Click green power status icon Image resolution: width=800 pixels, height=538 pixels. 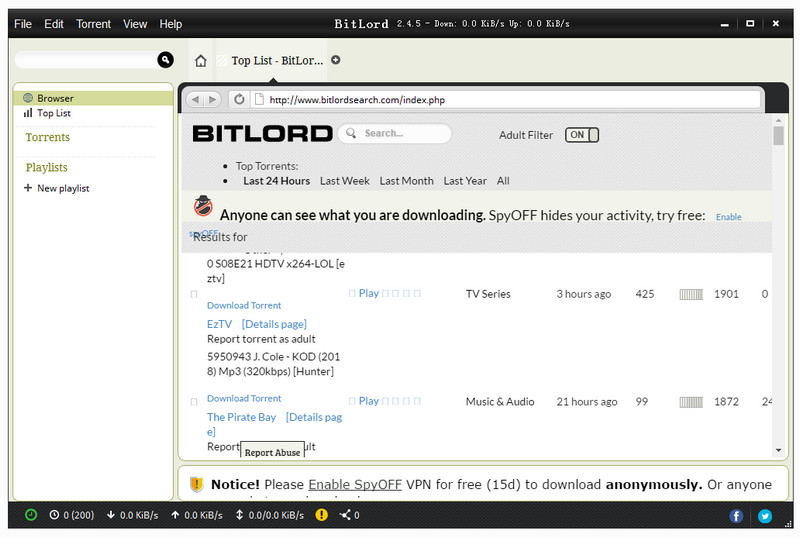pyautogui.click(x=31, y=515)
